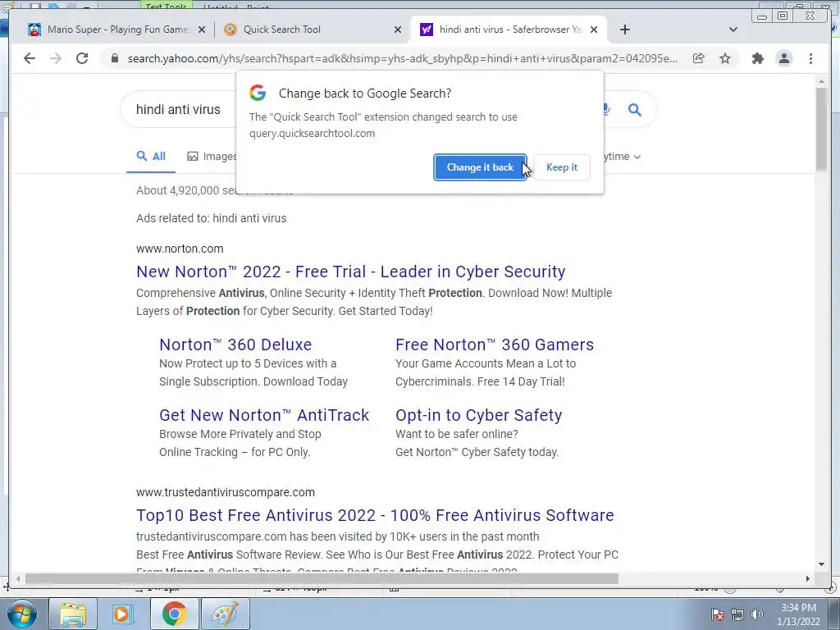
Task: Go back to the previous page
Action: pyautogui.click(x=30, y=58)
